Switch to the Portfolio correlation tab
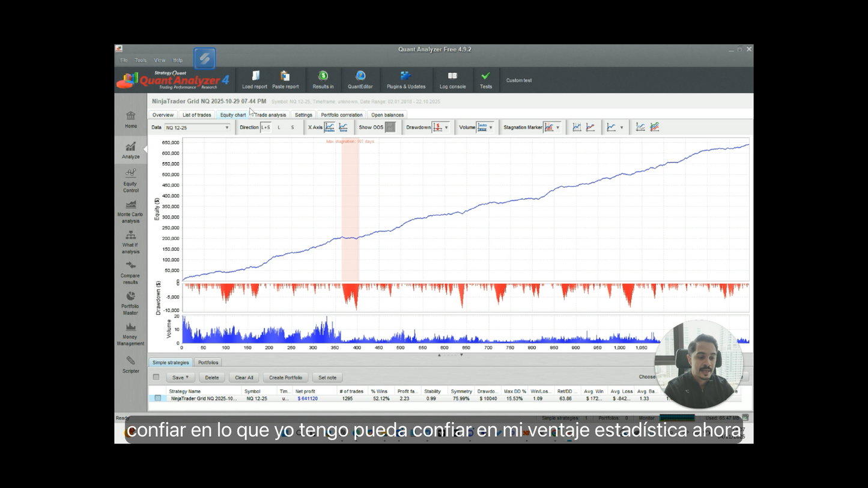The image size is (868, 488). point(342,115)
